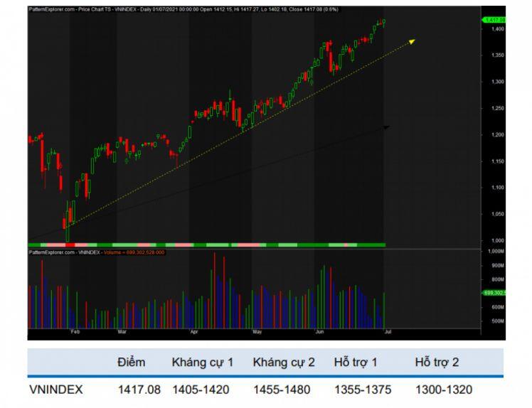532x408 pixels.
Task: Click the 1,300 price axis label
Action: (498, 82)
